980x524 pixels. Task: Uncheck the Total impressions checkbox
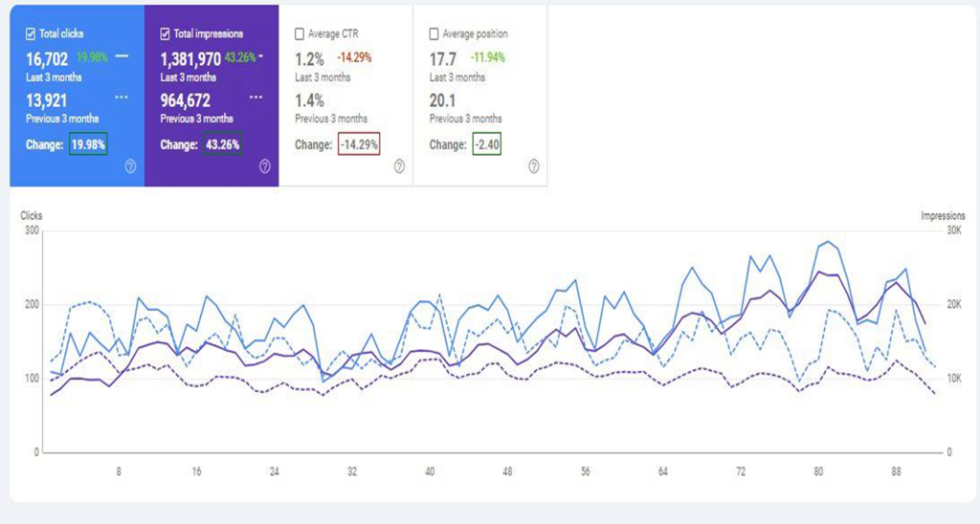(165, 33)
